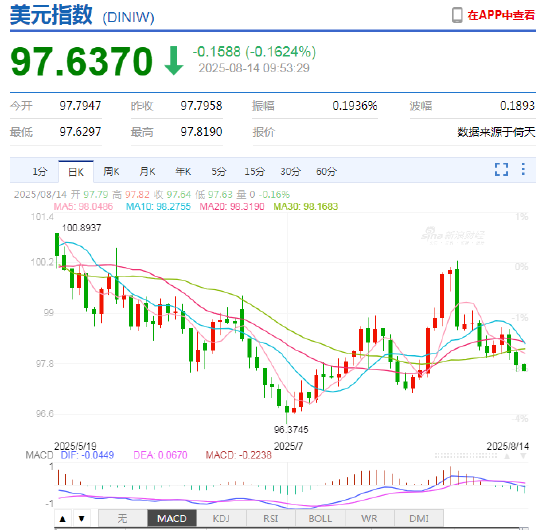Image resolution: width=550 pixels, height=530 pixels.
Task: Select the 周K weekly chart tab
Action: pyautogui.click(x=111, y=172)
